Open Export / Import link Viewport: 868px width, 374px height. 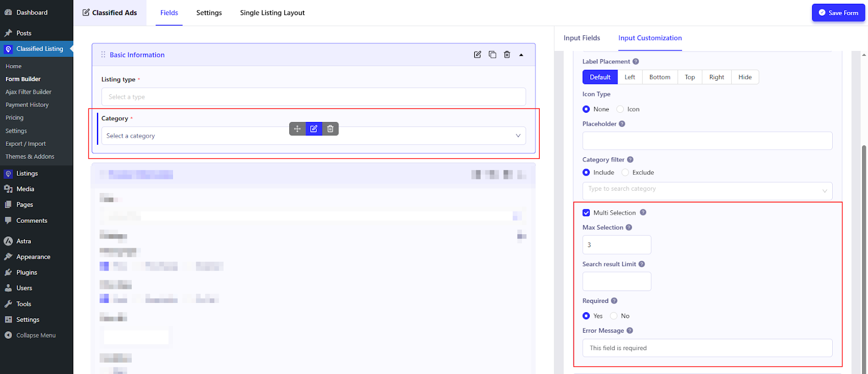pos(25,144)
